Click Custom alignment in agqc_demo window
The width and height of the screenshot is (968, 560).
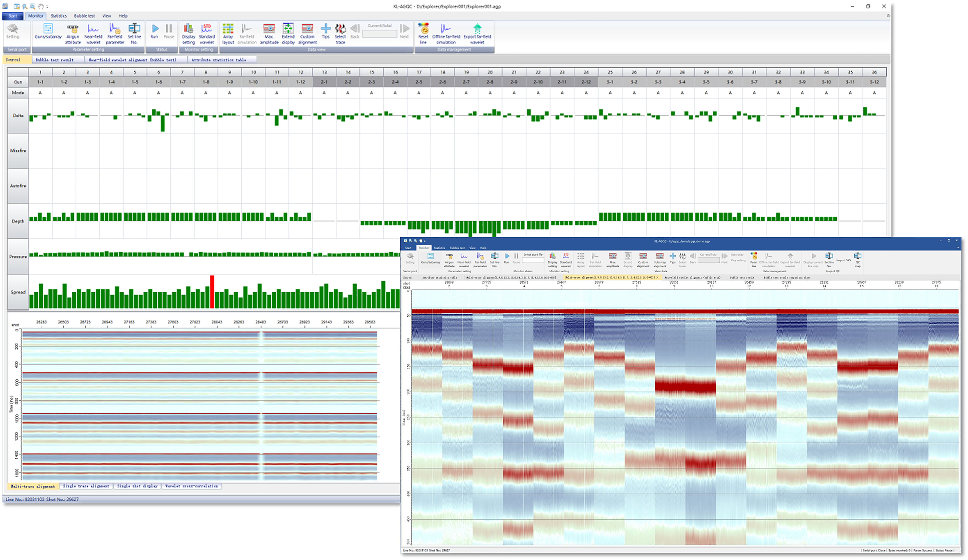[x=643, y=260]
